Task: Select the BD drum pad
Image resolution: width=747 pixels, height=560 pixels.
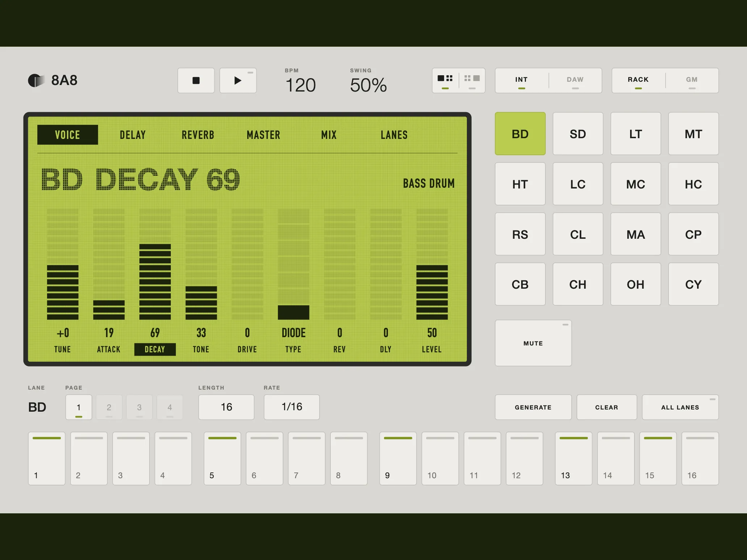Action: pos(520,133)
